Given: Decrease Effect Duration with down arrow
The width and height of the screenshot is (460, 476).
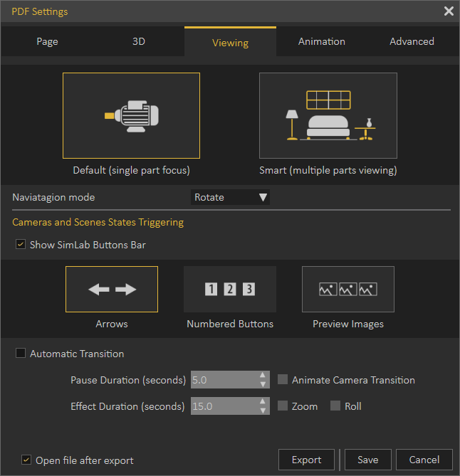Looking at the screenshot, I should (263, 411).
